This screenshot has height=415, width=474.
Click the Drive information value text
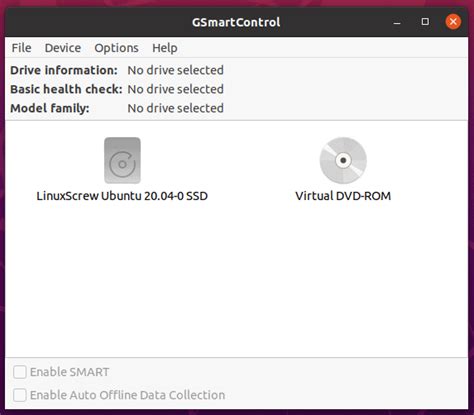click(x=175, y=70)
